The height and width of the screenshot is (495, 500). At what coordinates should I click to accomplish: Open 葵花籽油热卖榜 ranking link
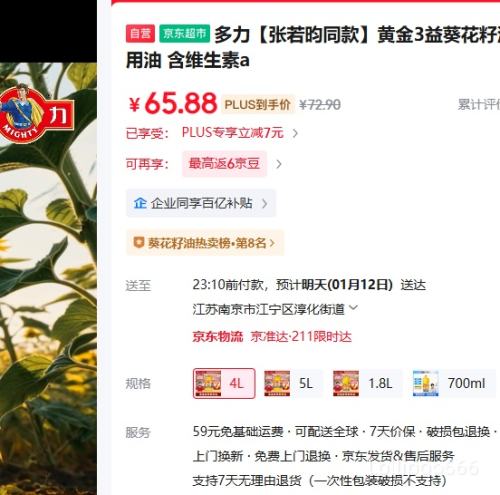[205, 243]
